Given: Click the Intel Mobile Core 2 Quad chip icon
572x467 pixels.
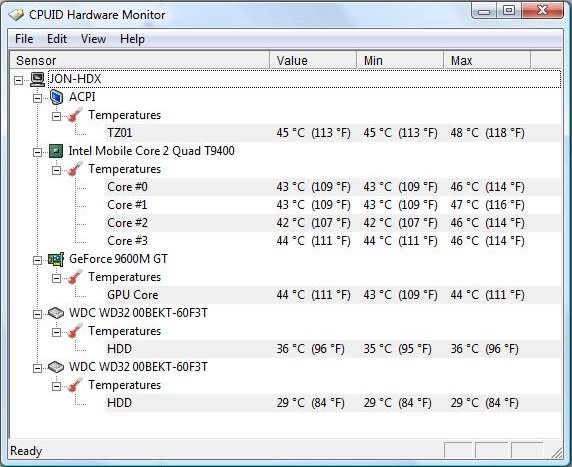Looking at the screenshot, I should click(x=56, y=151).
